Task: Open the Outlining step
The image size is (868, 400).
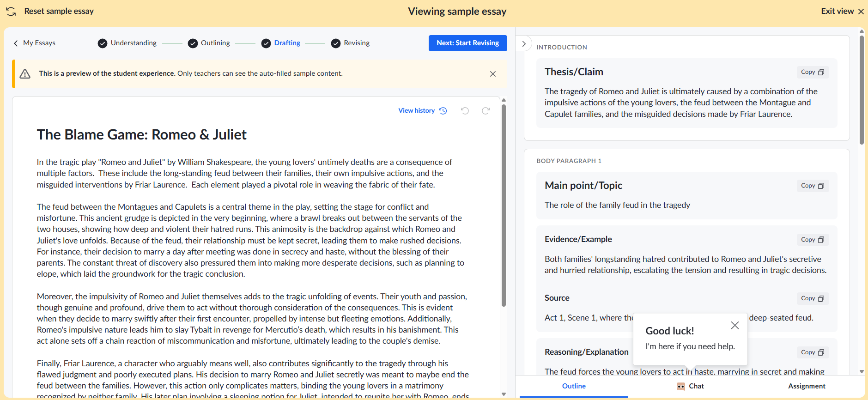Action: pyautogui.click(x=209, y=43)
